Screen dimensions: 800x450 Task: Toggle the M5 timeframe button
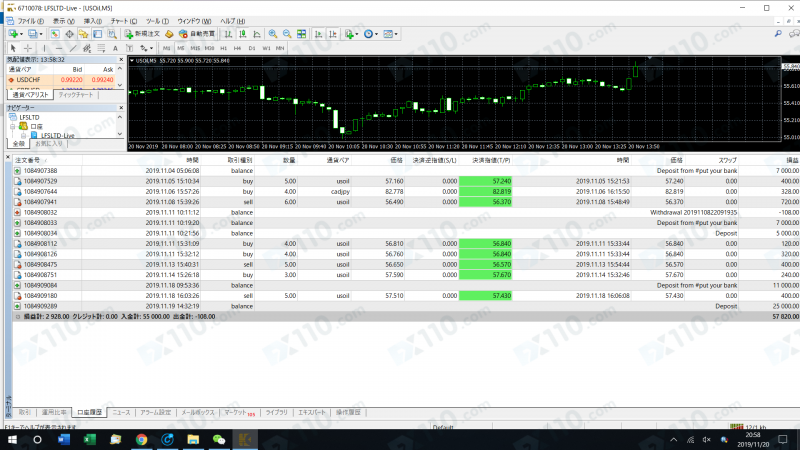pyautogui.click(x=182, y=47)
